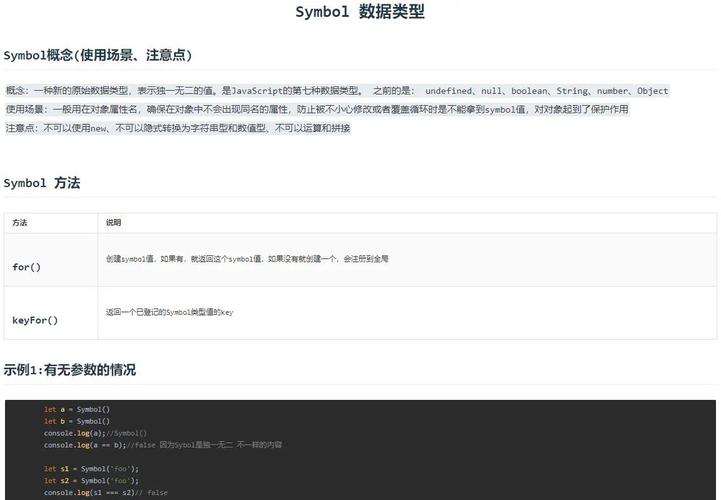Click code line 'let a = Symbol()'

77,409
